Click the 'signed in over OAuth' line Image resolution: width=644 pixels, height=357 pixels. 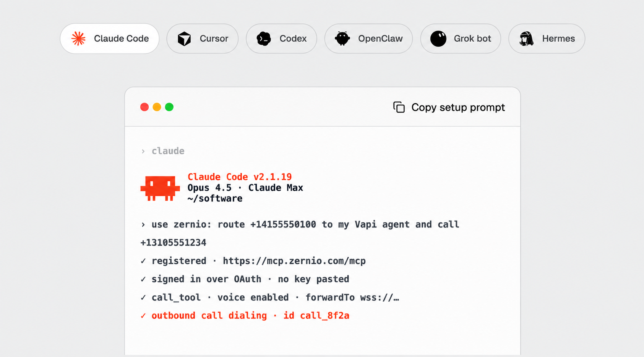pos(245,279)
